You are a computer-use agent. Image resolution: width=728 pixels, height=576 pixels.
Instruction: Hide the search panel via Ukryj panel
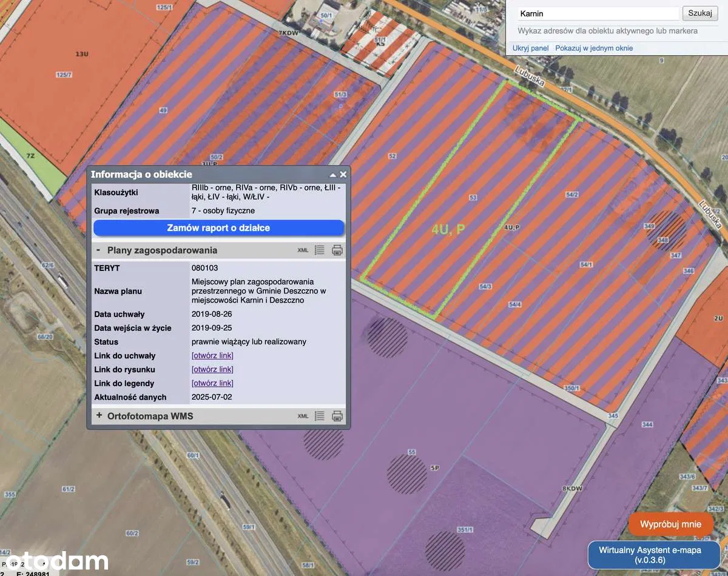(530, 48)
